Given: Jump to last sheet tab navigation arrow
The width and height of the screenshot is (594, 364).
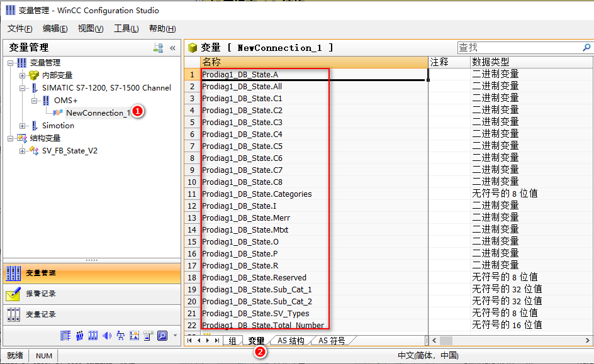Looking at the screenshot, I should (217, 341).
